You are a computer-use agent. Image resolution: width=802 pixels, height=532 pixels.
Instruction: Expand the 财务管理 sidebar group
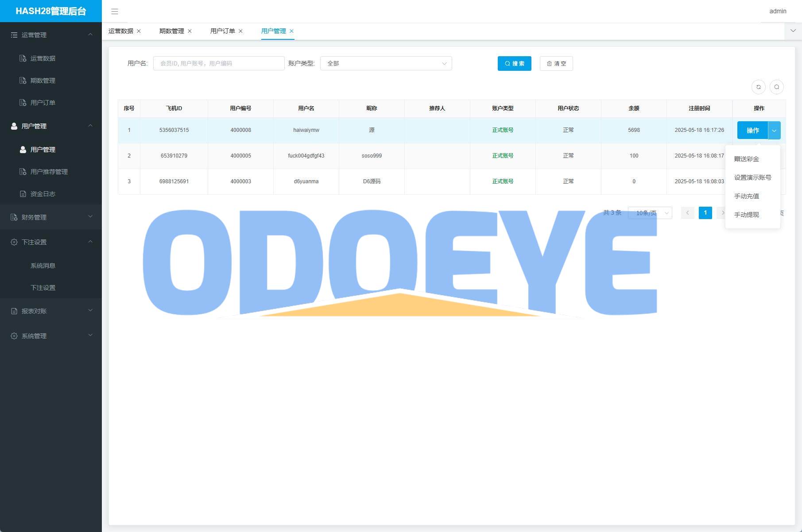(51, 217)
